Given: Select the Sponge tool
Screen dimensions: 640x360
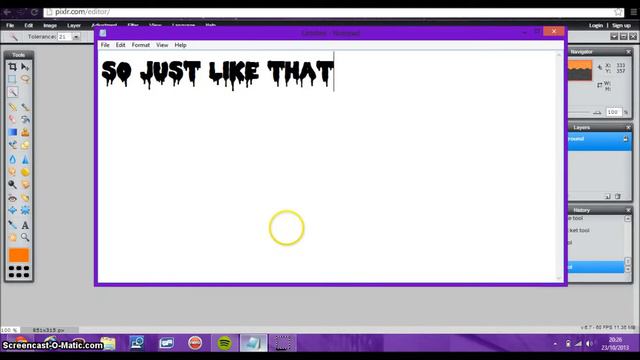Looking at the screenshot, I should click(x=25, y=172).
